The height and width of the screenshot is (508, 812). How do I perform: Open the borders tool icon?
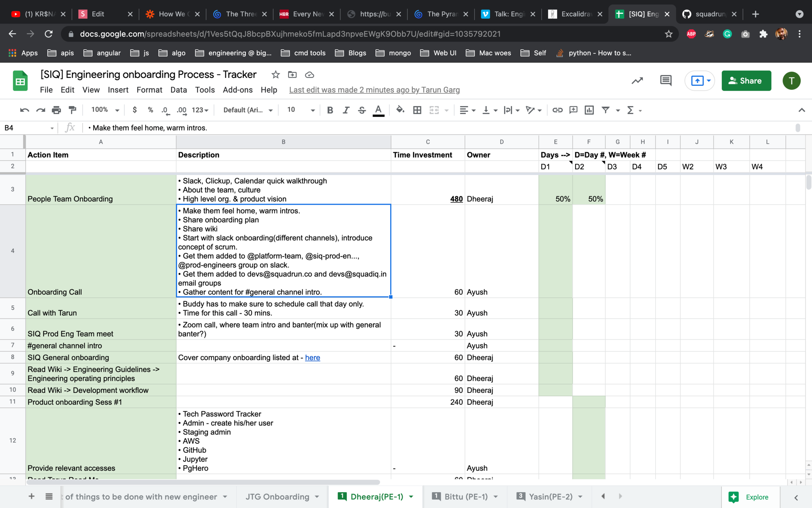click(417, 110)
